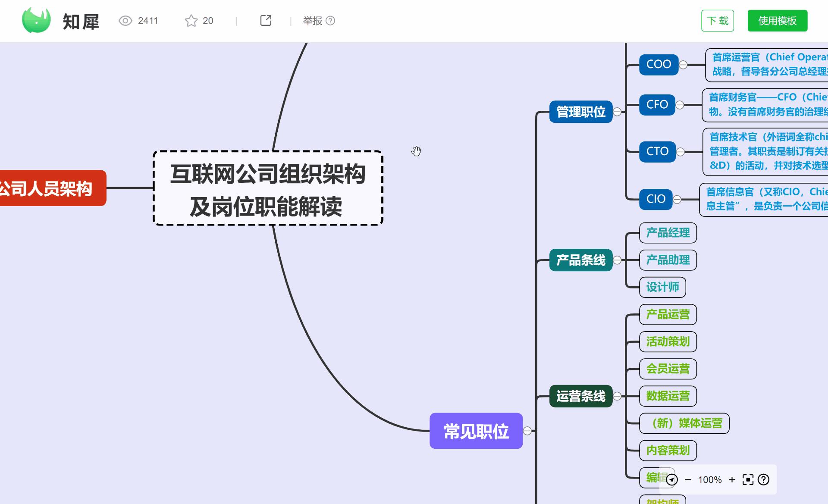The width and height of the screenshot is (828, 504).
Task: Click the 举报 report link
Action: pos(313,21)
